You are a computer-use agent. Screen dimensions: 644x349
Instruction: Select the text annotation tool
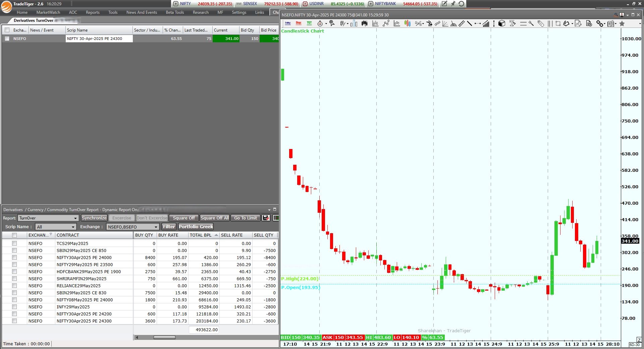[512, 23]
